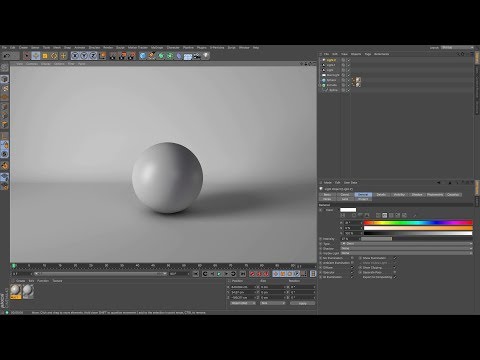480x360 pixels.
Task: Click the white Color swatch
Action: pyautogui.click(x=348, y=210)
